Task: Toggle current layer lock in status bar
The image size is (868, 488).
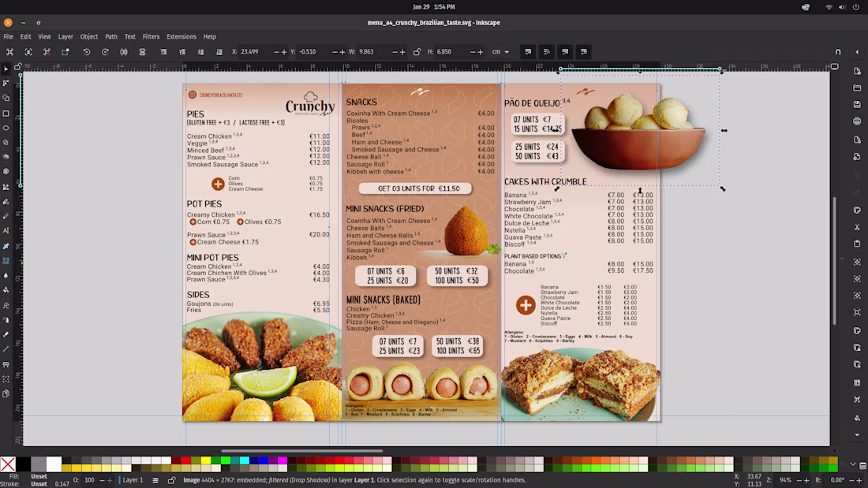Action: point(171,480)
